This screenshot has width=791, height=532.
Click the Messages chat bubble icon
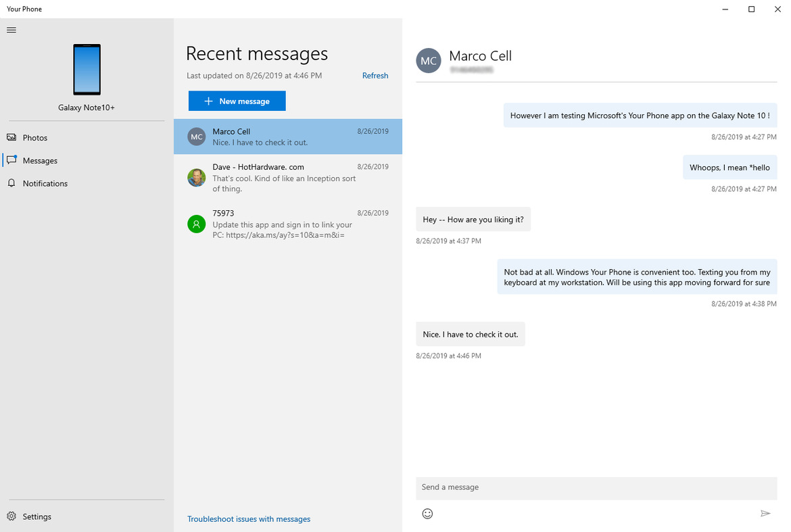(11, 160)
